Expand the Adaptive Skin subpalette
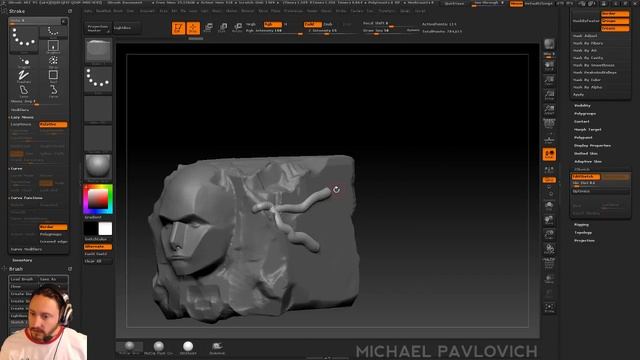The width and height of the screenshot is (640, 360). [x=588, y=161]
